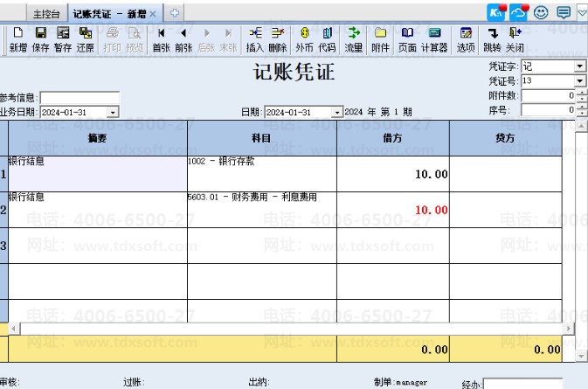This screenshot has width=588, height=389.
Task: Save the voucher with 保存 icon
Action: (40, 39)
